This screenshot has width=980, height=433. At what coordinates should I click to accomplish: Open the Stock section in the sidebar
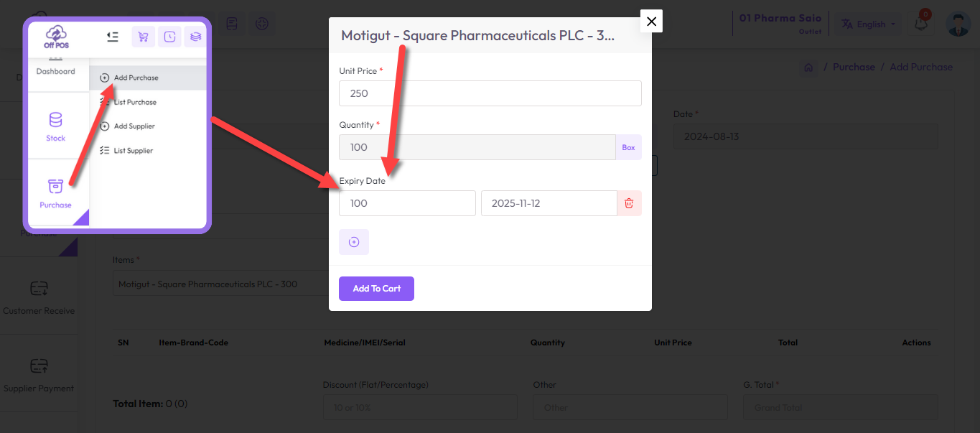[56, 126]
